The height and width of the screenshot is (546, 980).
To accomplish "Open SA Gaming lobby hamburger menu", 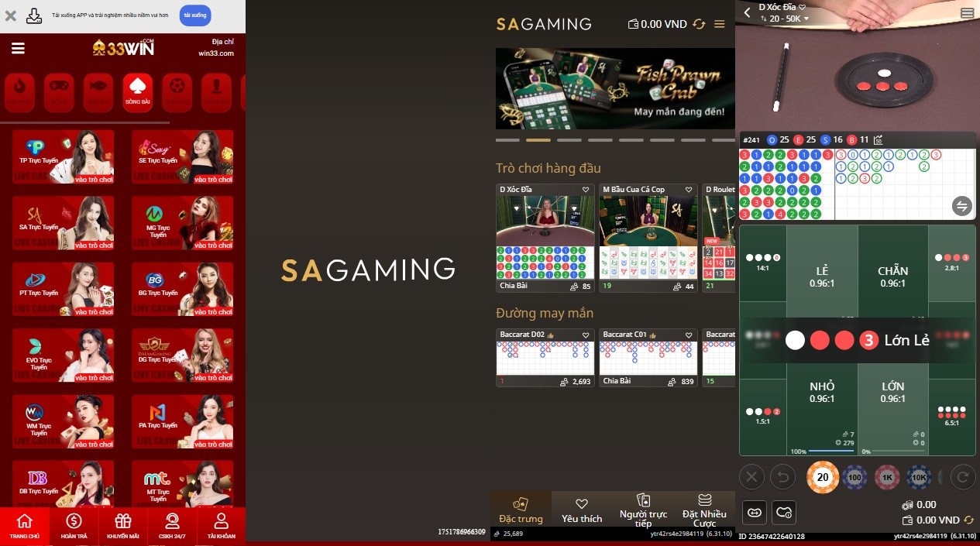I will point(720,24).
